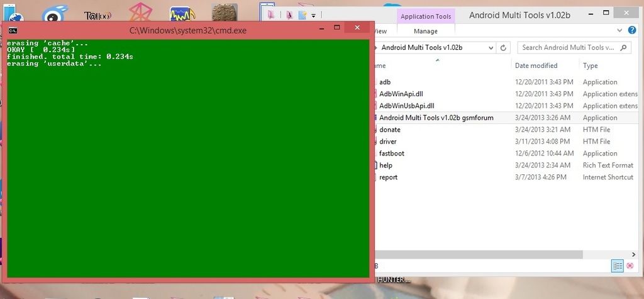Screen dimensions: 644x299
Task: Select Android Multi Tools v1.02b gsmforum file
Action: click(x=436, y=118)
